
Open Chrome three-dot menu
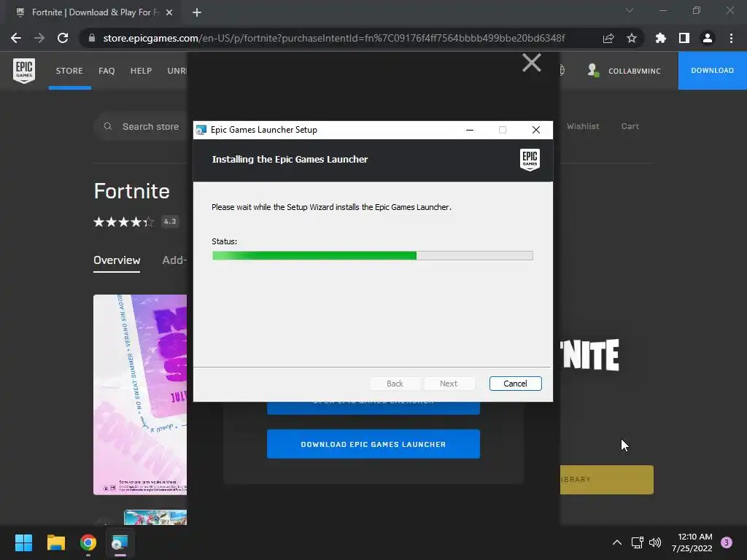[x=731, y=38]
